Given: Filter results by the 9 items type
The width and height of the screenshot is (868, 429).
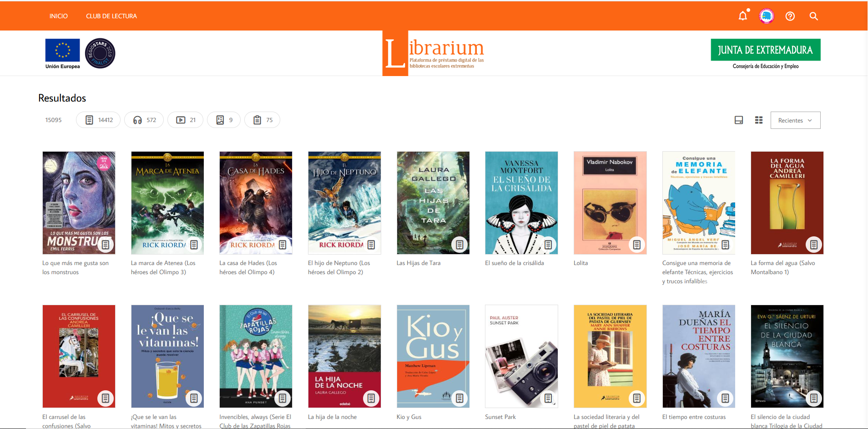Looking at the screenshot, I should 223,120.
